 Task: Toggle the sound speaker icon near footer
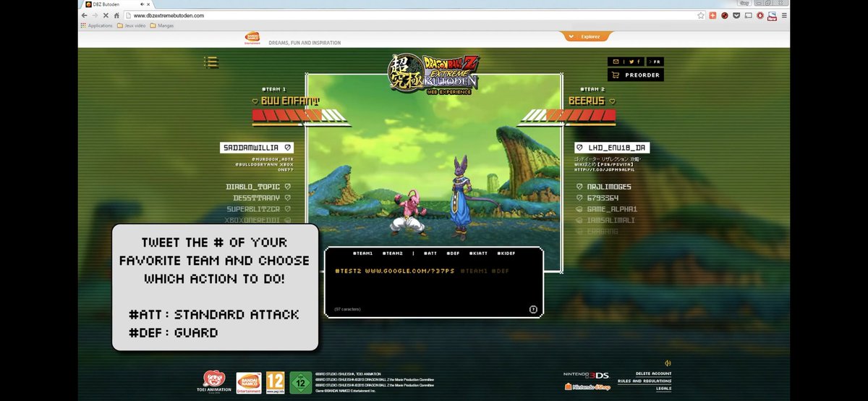coord(668,363)
